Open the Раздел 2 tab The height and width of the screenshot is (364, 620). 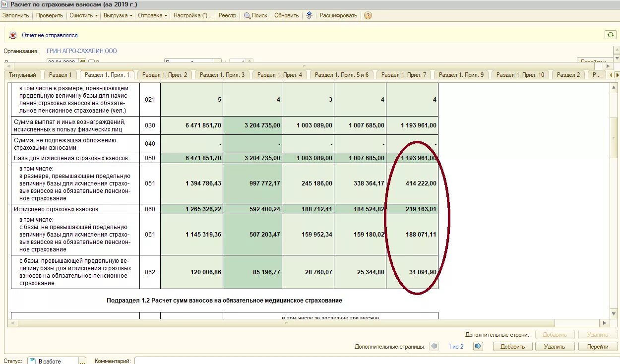568,75
